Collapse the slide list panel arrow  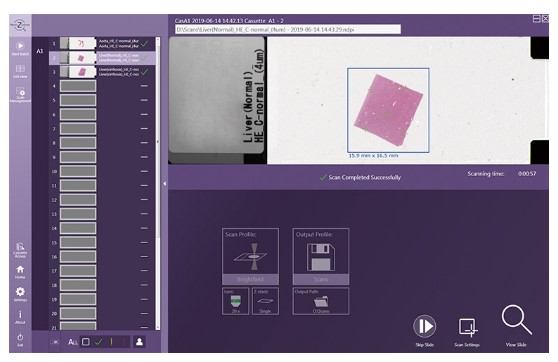(164, 184)
